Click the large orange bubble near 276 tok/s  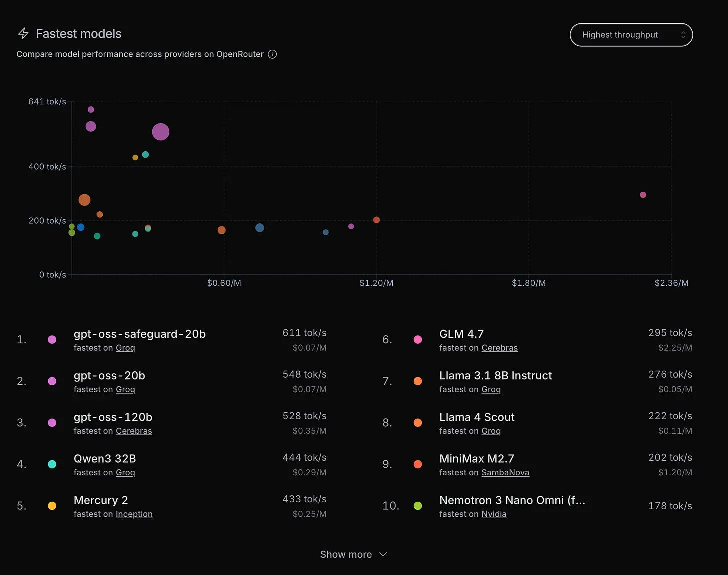pos(84,200)
